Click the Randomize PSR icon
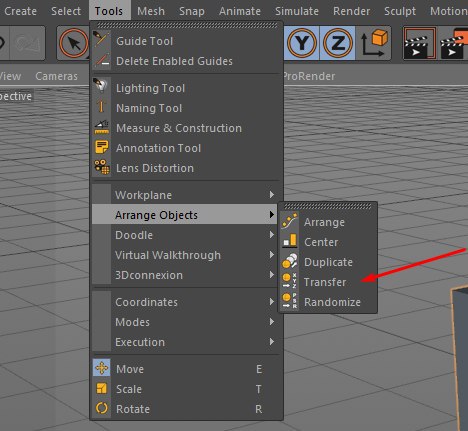The width and height of the screenshot is (468, 431). point(289,302)
